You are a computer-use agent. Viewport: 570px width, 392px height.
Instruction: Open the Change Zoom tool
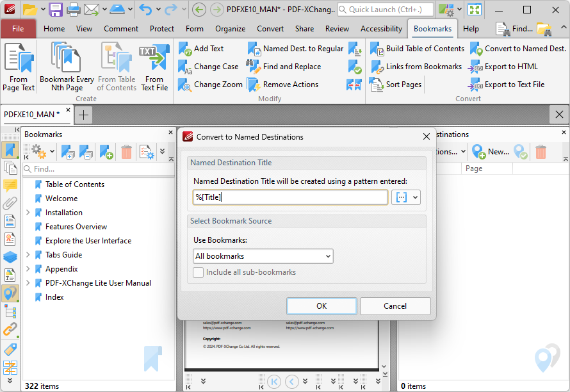click(210, 85)
